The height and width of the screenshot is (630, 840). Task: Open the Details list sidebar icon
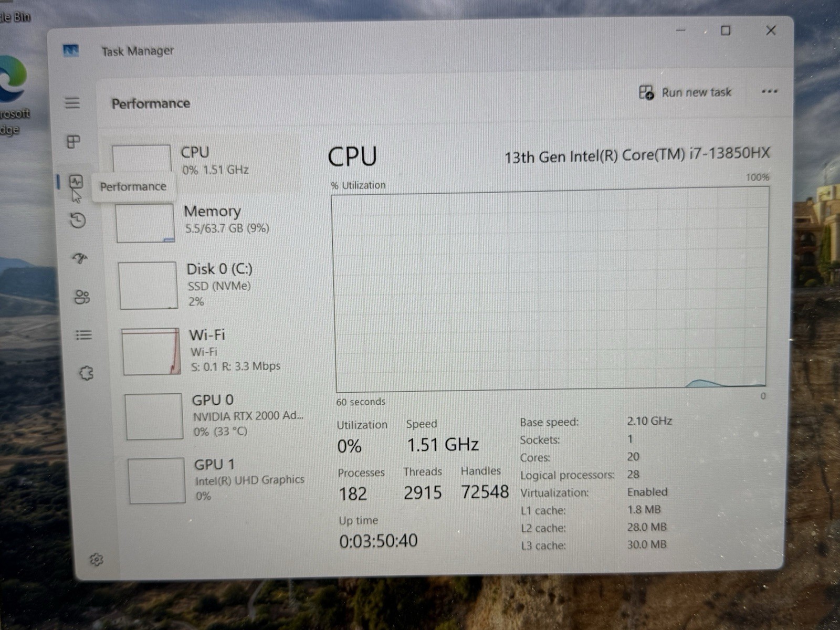pyautogui.click(x=84, y=335)
